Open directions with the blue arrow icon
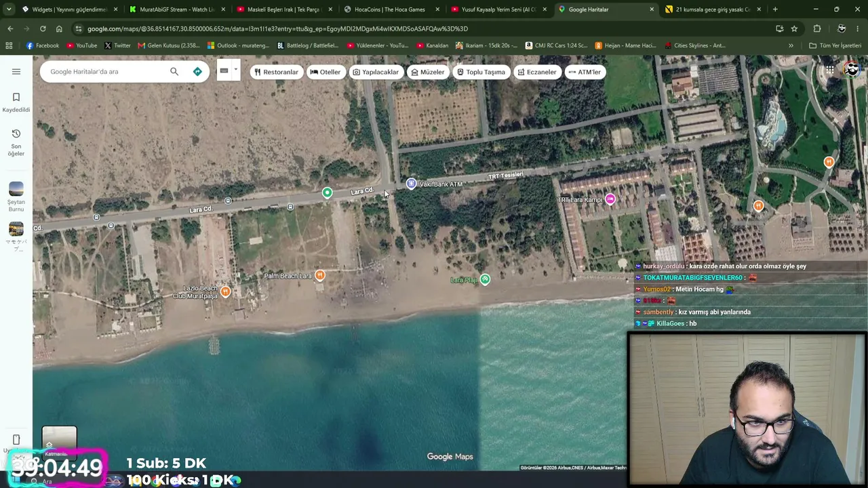 [x=197, y=71]
